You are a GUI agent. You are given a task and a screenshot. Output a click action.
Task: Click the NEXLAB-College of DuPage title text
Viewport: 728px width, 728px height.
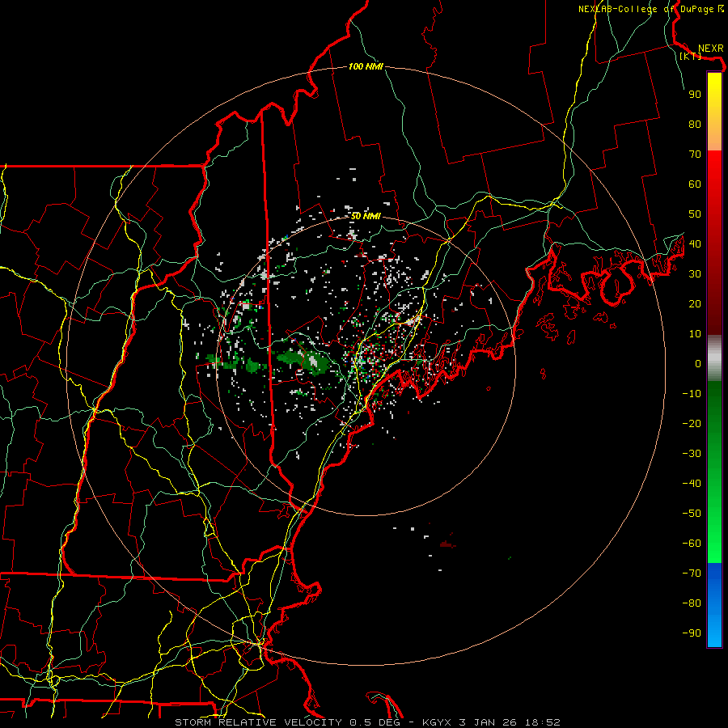(651, 9)
